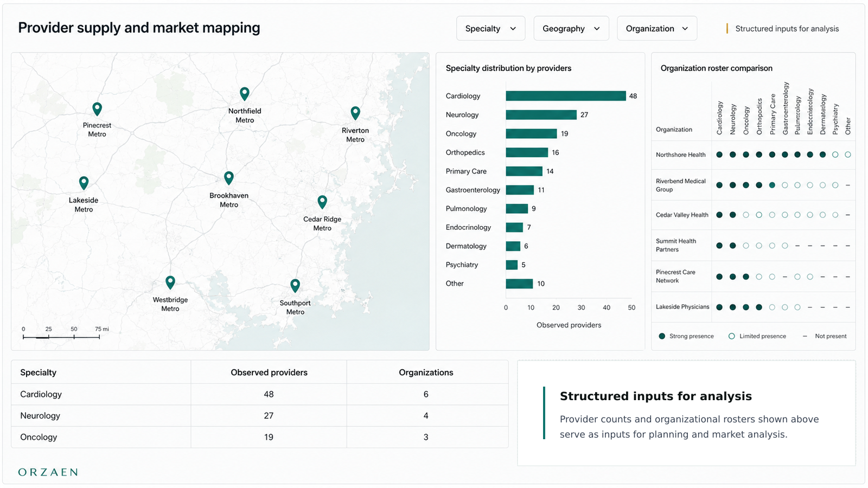
Task: Click Lakeside Physicians Orthopedics dot
Action: pos(759,307)
